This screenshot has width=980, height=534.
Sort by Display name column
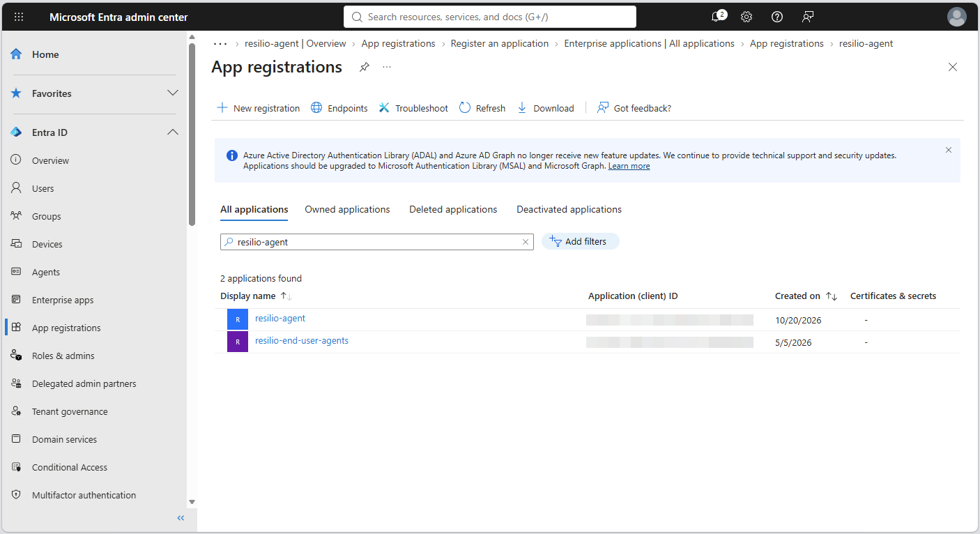tap(256, 296)
